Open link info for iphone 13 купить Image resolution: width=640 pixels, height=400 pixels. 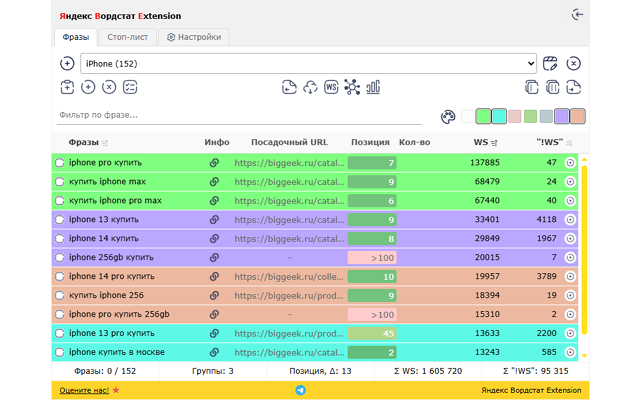(x=214, y=220)
